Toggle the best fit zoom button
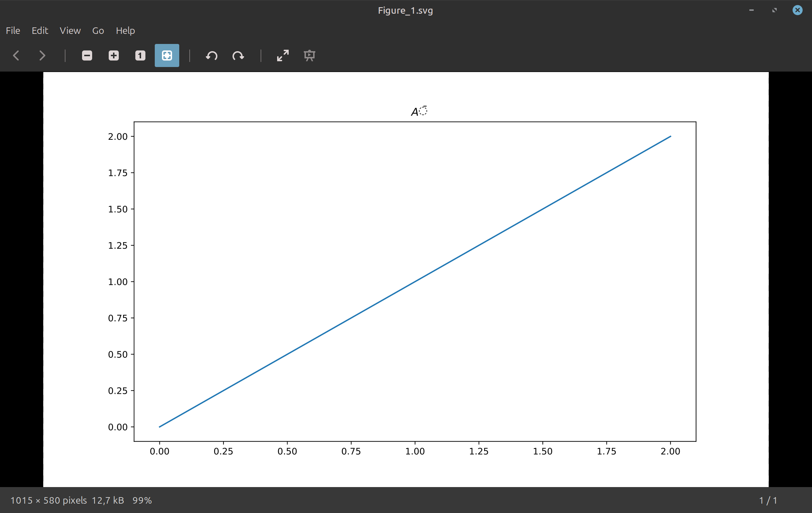This screenshot has width=812, height=513. [x=167, y=55]
